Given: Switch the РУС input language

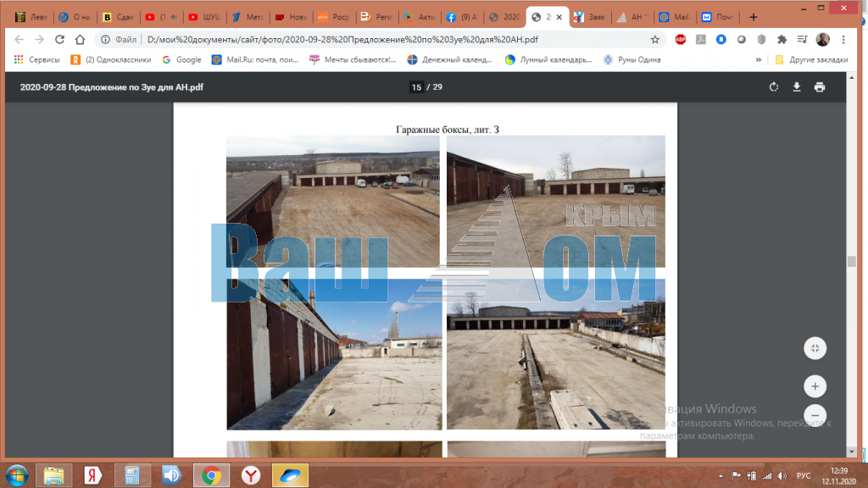Looking at the screenshot, I should tap(804, 476).
